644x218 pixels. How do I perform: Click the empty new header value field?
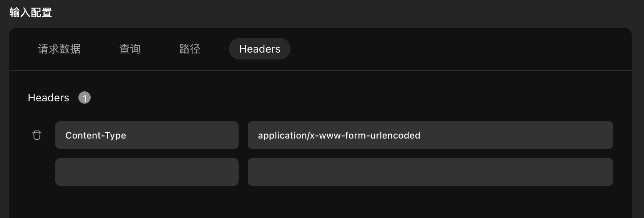(430, 172)
